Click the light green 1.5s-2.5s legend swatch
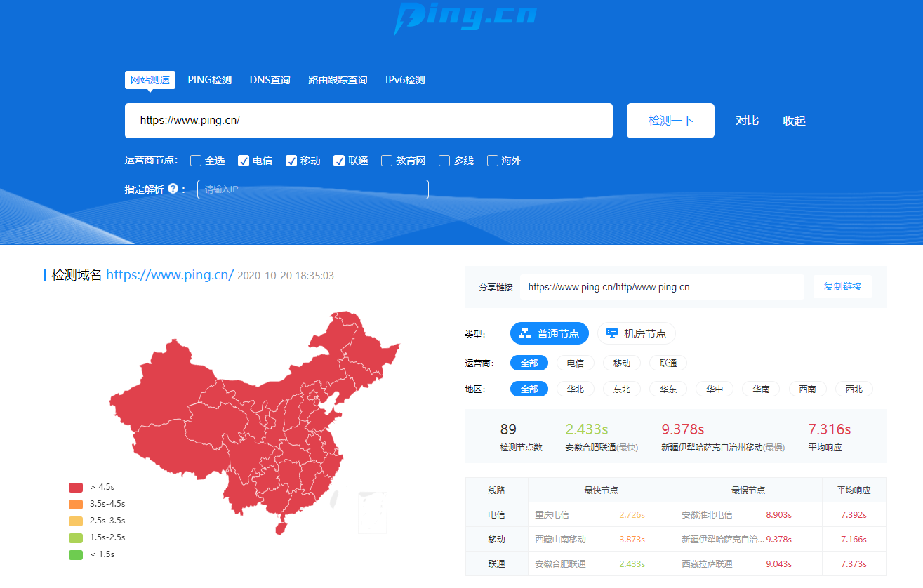The width and height of the screenshot is (923, 588). click(x=76, y=537)
